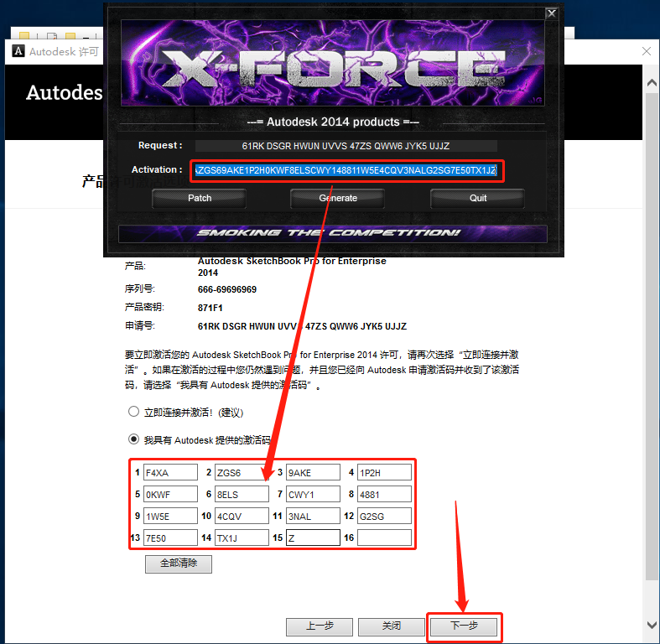Select the I have an activation code option

point(134,439)
